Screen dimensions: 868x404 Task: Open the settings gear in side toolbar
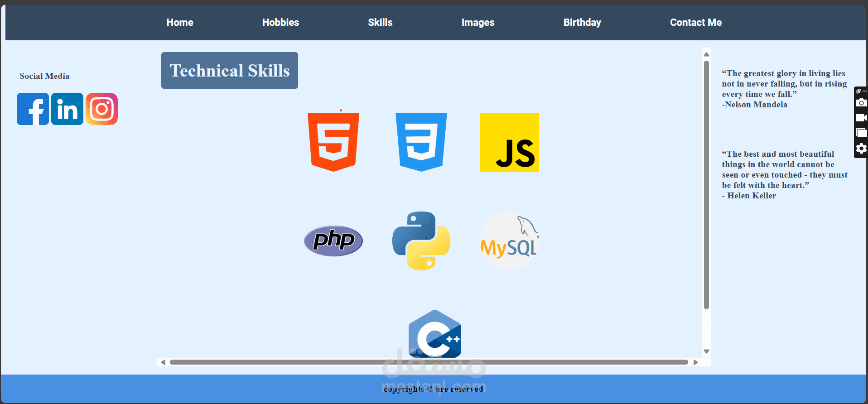[x=861, y=149]
